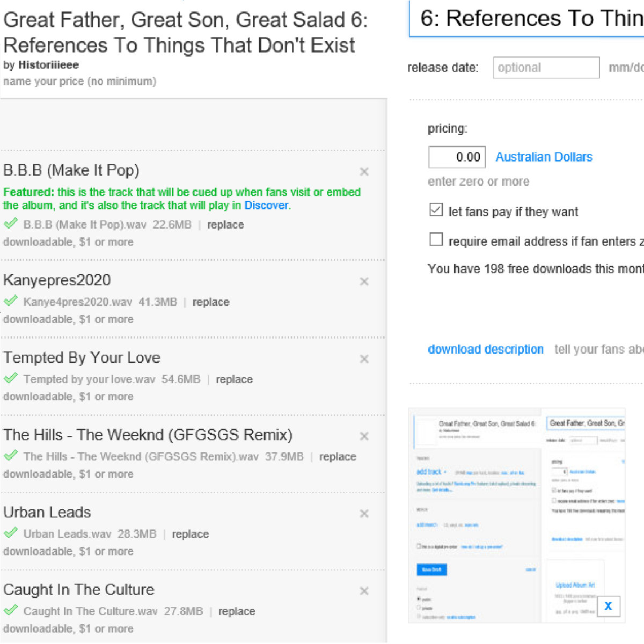Select the Tempted By Your Love track
This screenshot has width=644, height=644.
[x=82, y=358]
